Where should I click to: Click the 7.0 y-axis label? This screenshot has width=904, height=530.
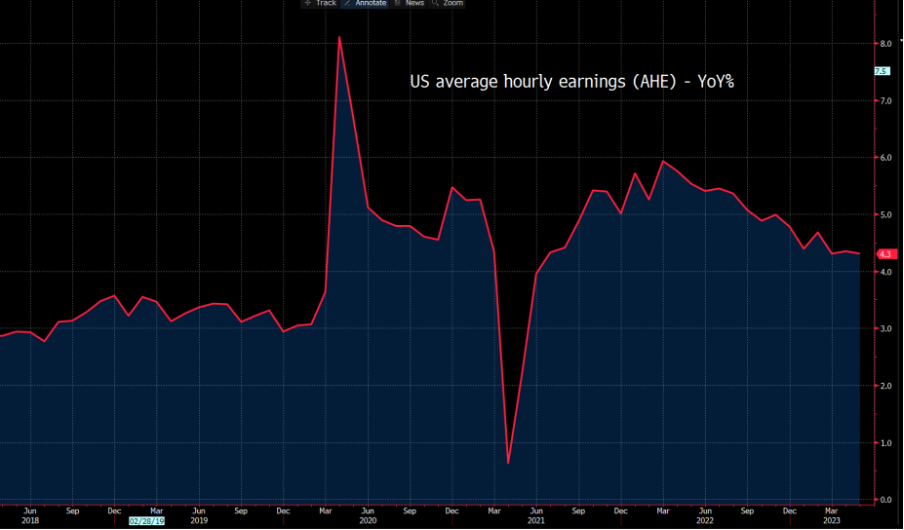click(886, 101)
